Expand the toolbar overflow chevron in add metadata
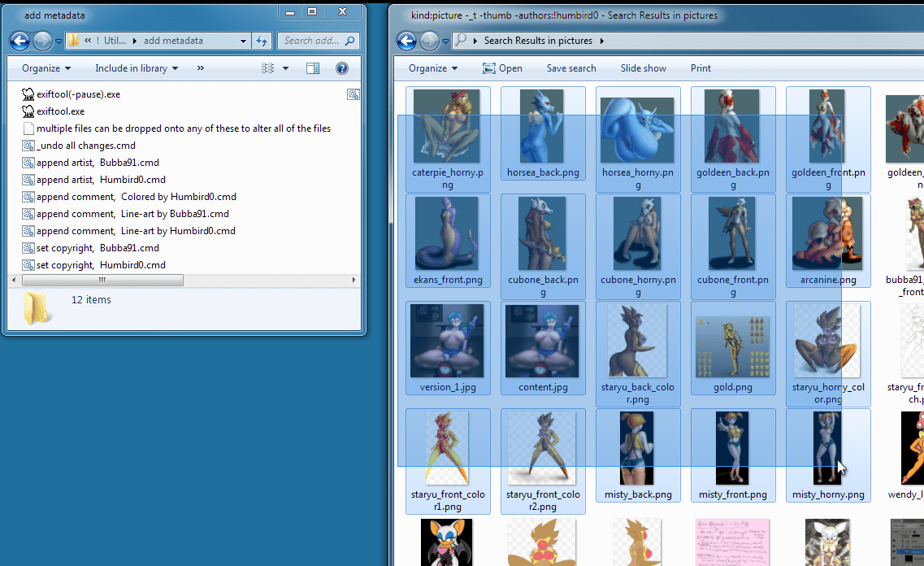The height and width of the screenshot is (566, 924). [201, 68]
